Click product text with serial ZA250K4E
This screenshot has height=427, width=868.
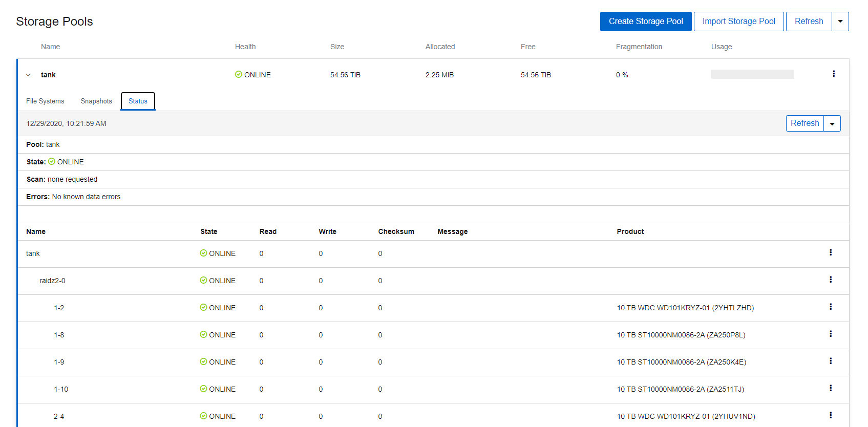coord(681,362)
